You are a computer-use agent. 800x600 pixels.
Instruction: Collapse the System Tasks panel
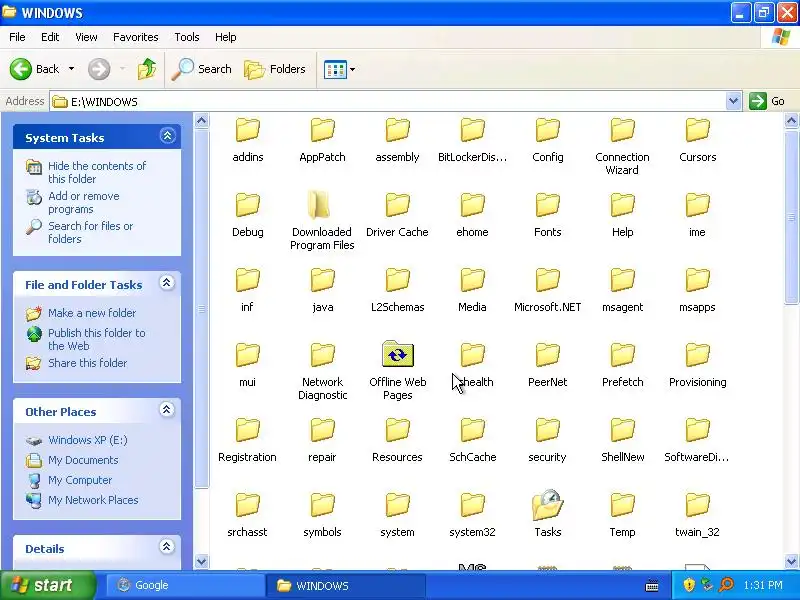point(167,136)
